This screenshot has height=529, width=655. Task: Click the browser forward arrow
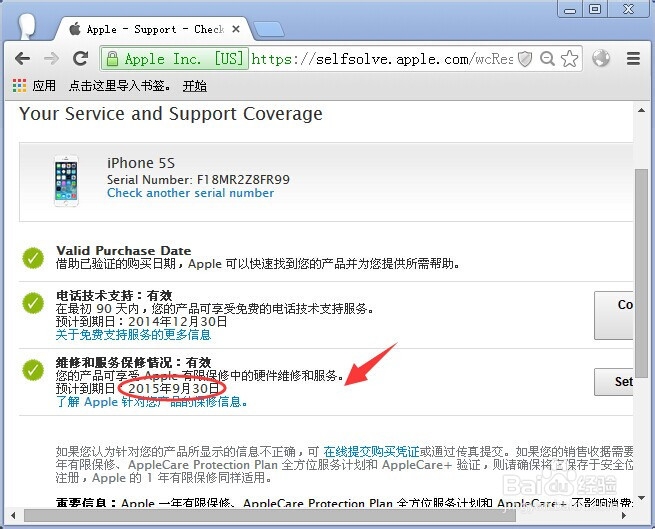coord(51,58)
